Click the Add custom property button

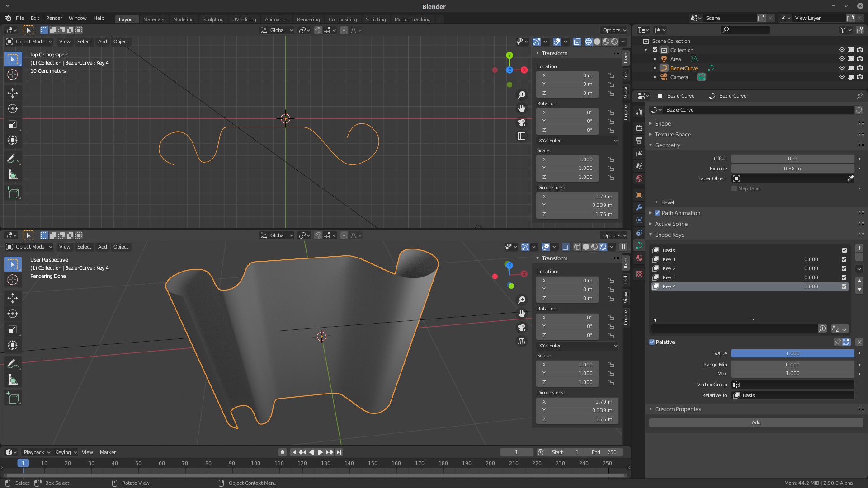756,422
